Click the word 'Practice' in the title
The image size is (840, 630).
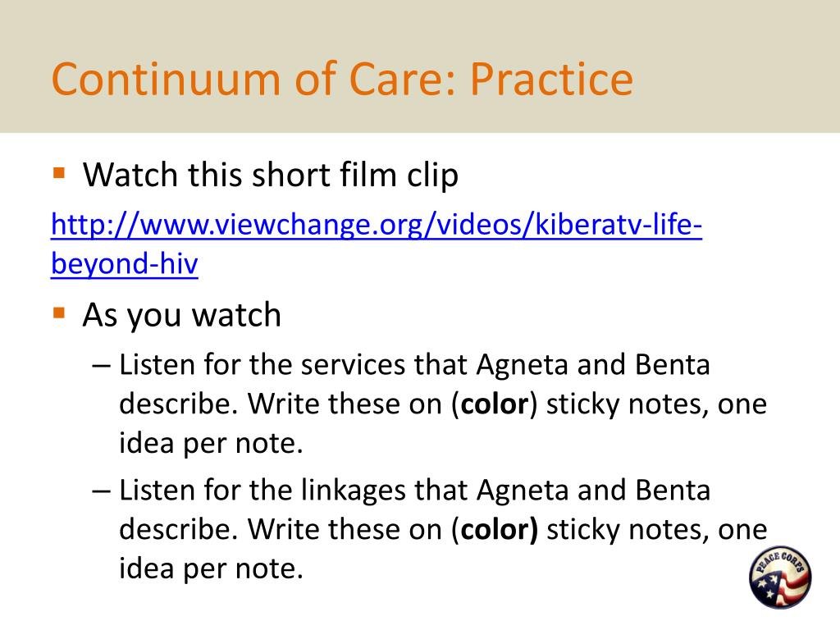(552, 80)
